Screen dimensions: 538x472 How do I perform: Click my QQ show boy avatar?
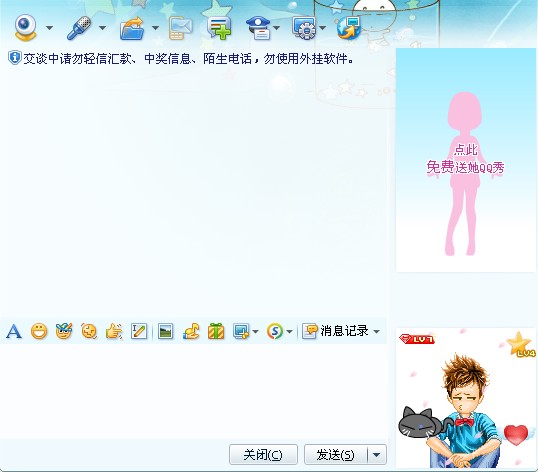pyautogui.click(x=466, y=398)
